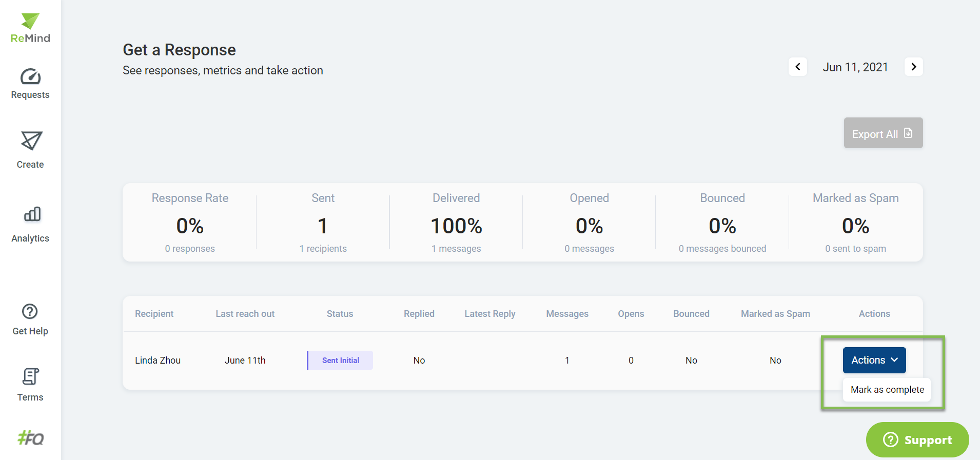Click the Get Help question icon
The image size is (980, 460).
(x=30, y=311)
